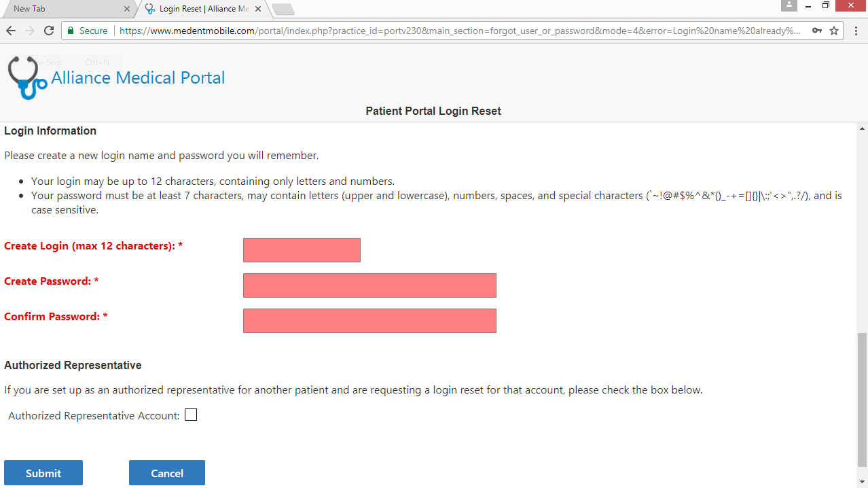Switch to the New Tab tab
Viewport: 868px width, 488px height.
pos(61,9)
